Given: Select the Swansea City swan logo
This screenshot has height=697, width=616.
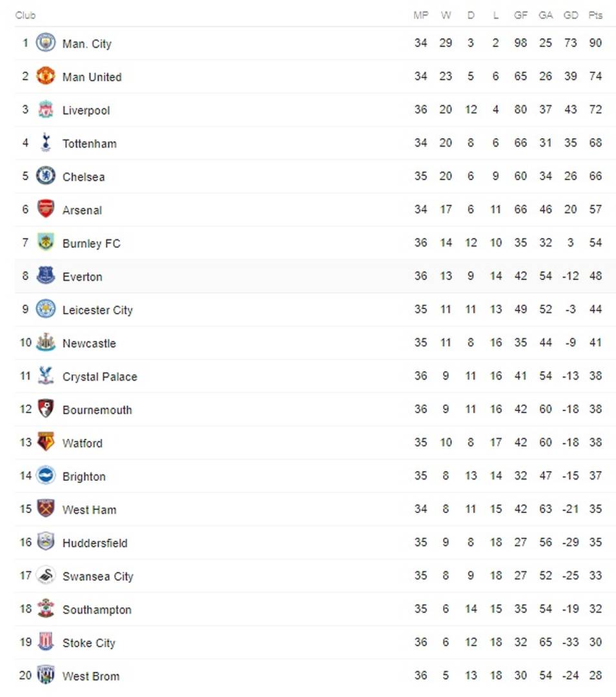Looking at the screenshot, I should pos(45,575).
